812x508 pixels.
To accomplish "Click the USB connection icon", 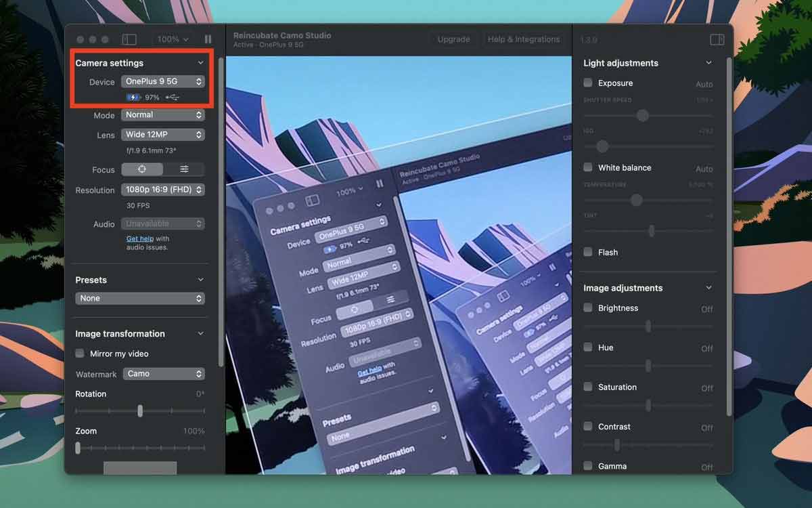I will (x=173, y=98).
